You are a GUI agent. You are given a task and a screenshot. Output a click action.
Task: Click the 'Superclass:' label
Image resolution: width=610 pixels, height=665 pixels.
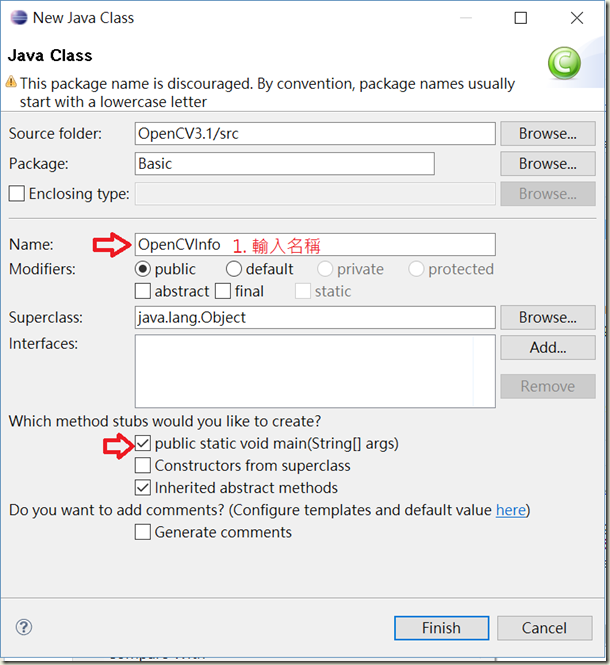pyautogui.click(x=46, y=317)
